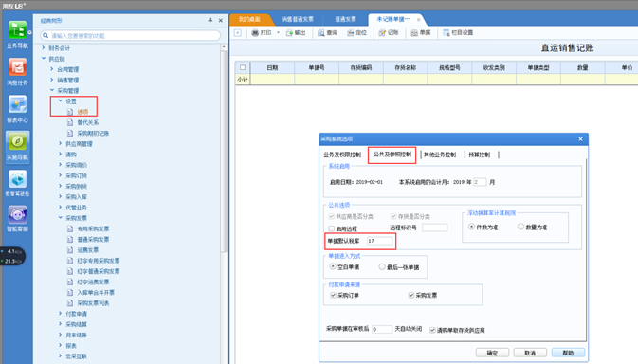Select the 数量为准 radio button
The image size is (638, 364).
[520, 227]
